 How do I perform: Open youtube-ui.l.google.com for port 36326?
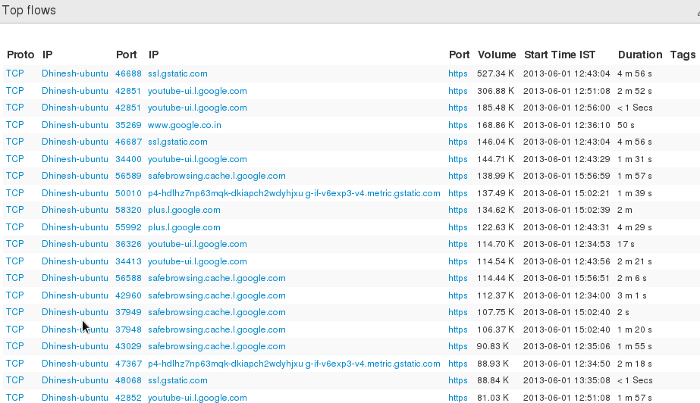pyautogui.click(x=197, y=244)
